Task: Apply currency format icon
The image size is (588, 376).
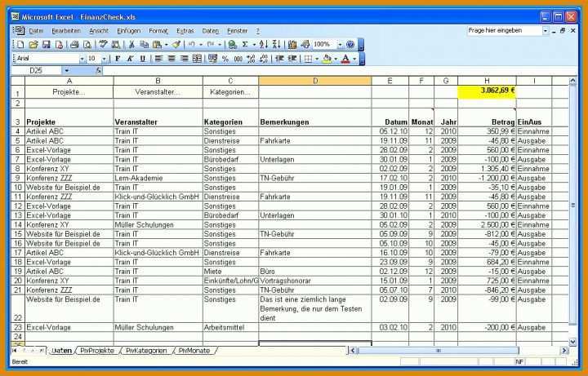Action: click(x=212, y=59)
